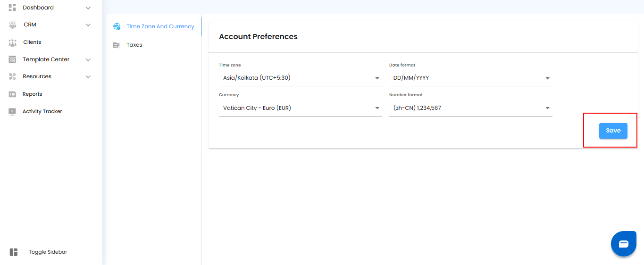Switch to the Taxes tab
Viewport: 644px width, 265px height.
[x=134, y=45]
